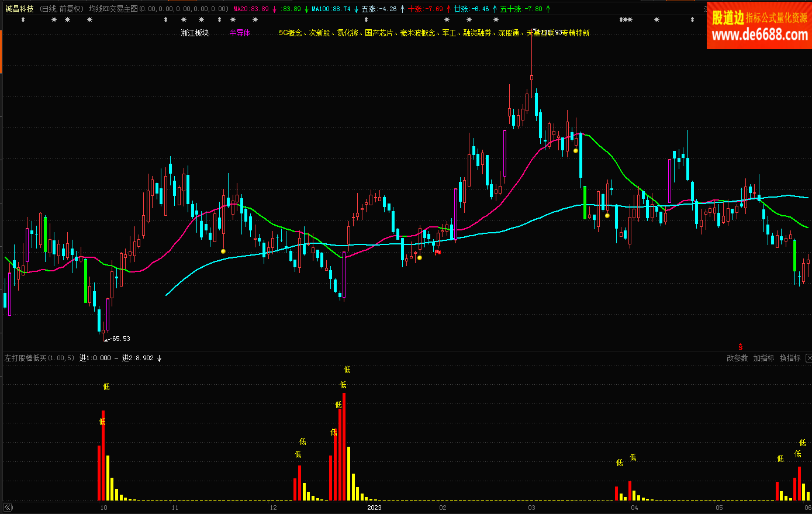Click the 五涨:-4.26 readout

coord(379,9)
